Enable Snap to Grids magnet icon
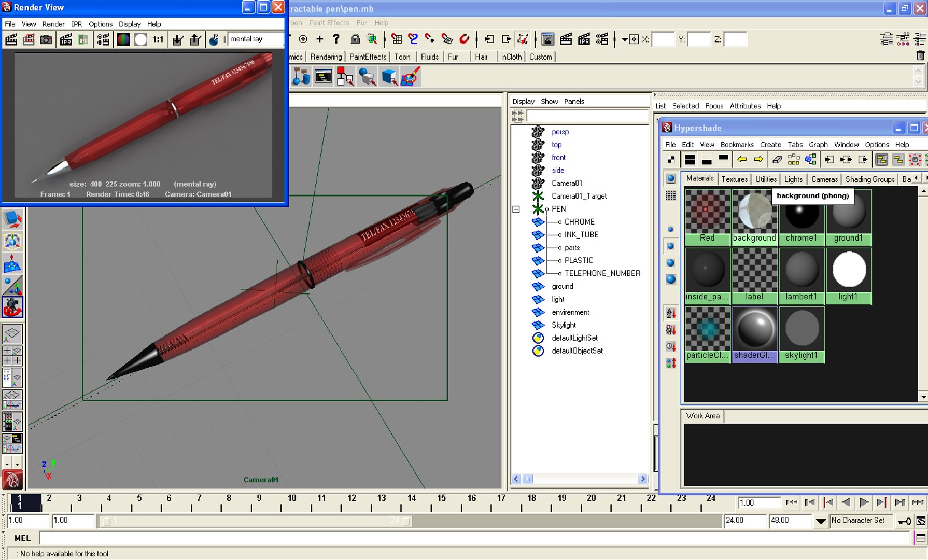 click(x=397, y=39)
